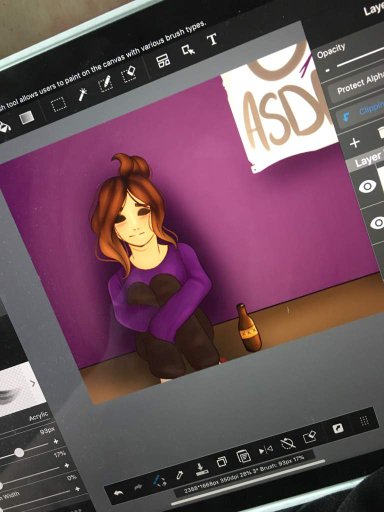Choose the rectangular Select tool
Screen dimensions: 384x512
point(58,105)
